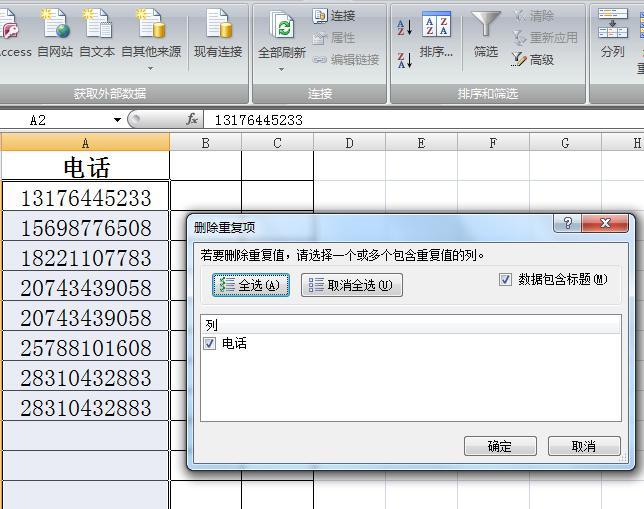Toggle the 电话 column checkbox
The width and height of the screenshot is (644, 509).
pos(209,343)
